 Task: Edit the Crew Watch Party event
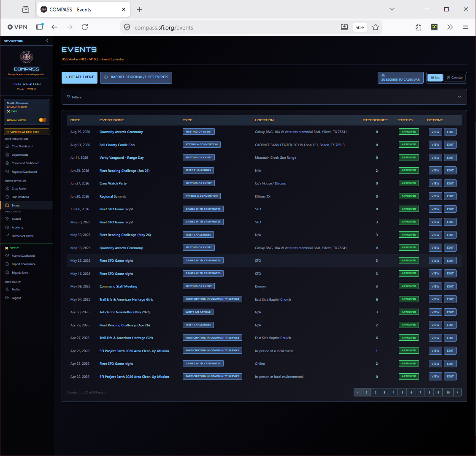(450, 183)
